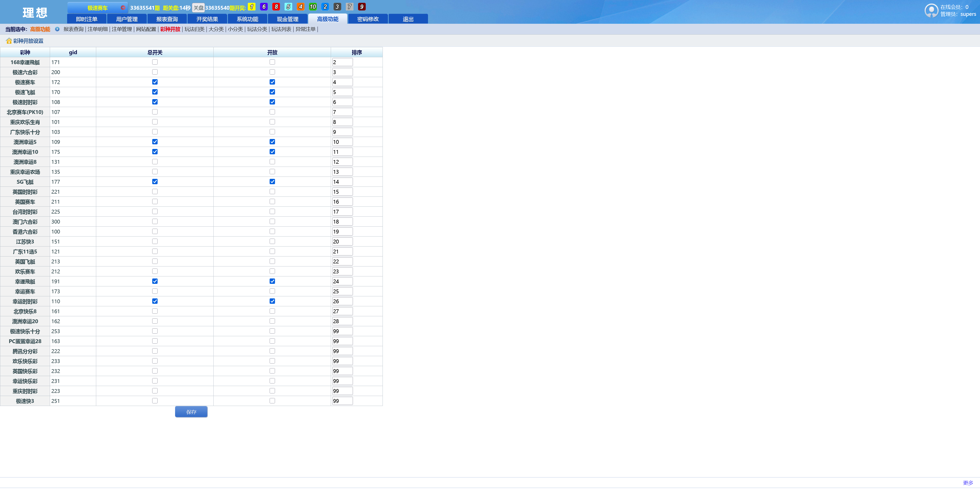Click the green number 10 ball
Viewport: 980px width, 490px height.
click(x=313, y=7)
